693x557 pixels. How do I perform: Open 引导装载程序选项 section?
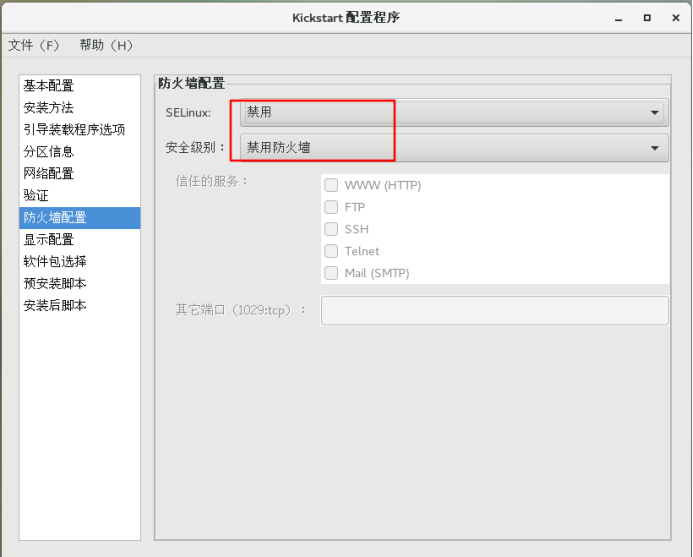click(x=80, y=130)
